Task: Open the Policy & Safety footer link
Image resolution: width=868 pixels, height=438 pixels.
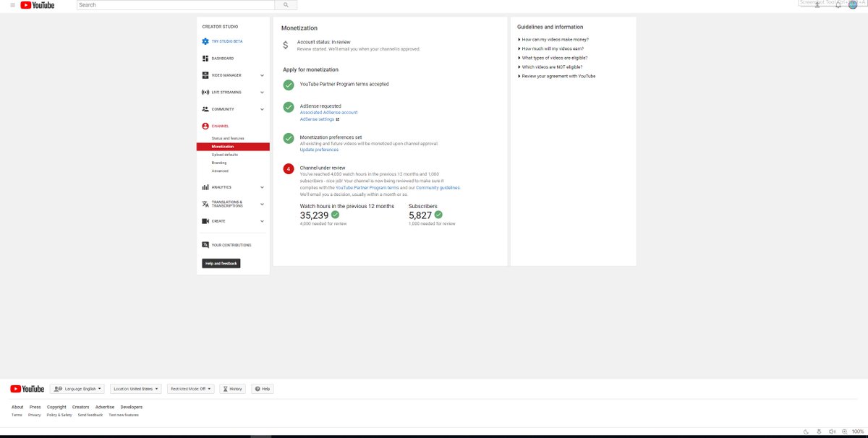Action: (x=59, y=415)
